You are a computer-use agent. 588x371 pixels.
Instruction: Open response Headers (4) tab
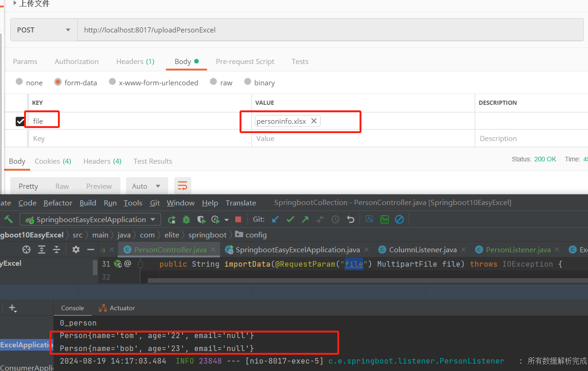pyautogui.click(x=102, y=161)
